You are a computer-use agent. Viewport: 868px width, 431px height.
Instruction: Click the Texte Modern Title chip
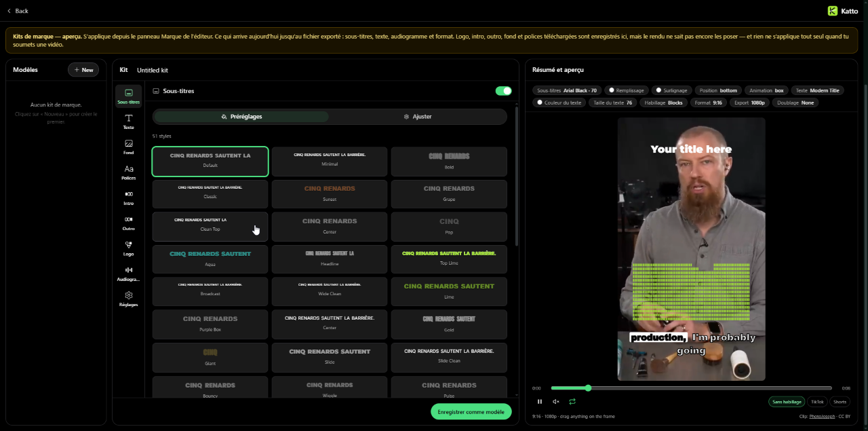817,90
